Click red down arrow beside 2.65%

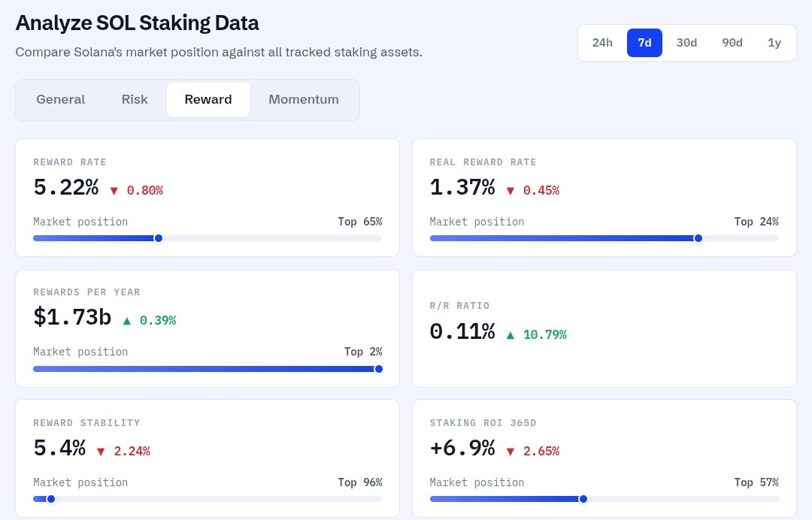tap(510, 452)
